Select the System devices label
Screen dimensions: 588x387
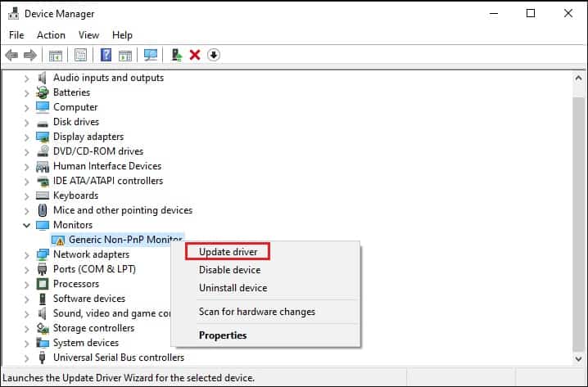point(86,343)
